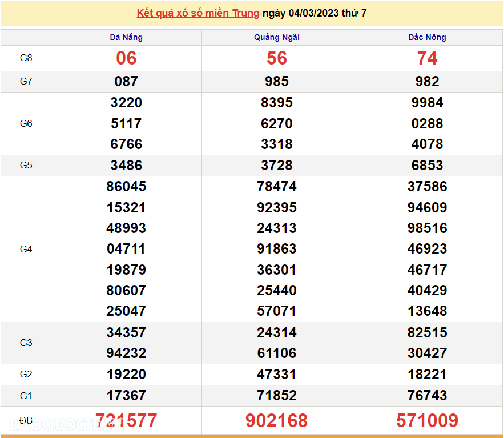Select the G8 row label
Viewport: 504px width, 438px height.
(26, 58)
